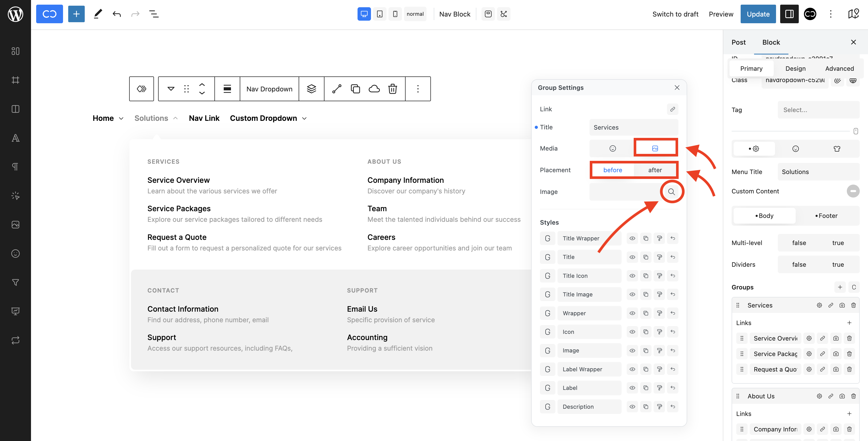Set Multi-level option to true

(x=838, y=243)
